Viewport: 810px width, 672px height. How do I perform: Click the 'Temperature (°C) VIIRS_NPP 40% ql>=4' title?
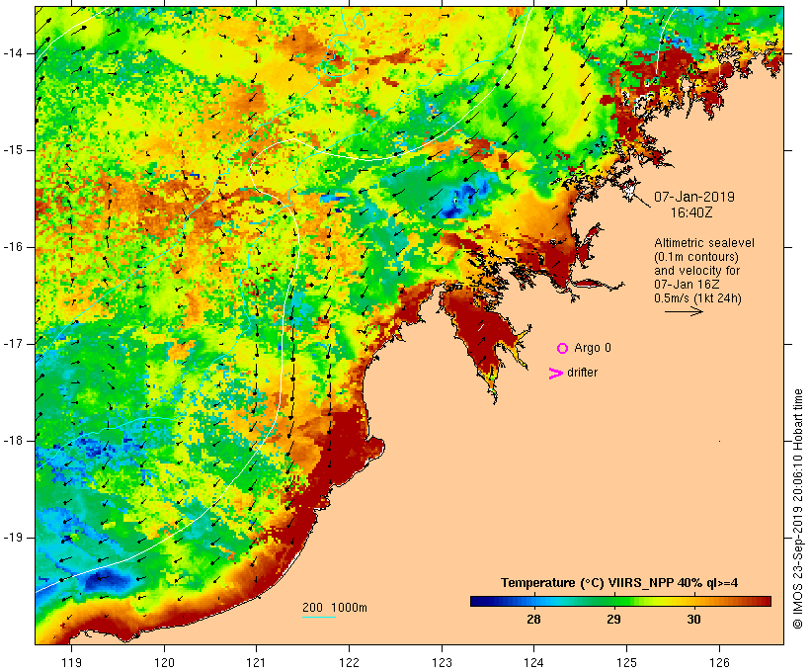pyautogui.click(x=619, y=583)
